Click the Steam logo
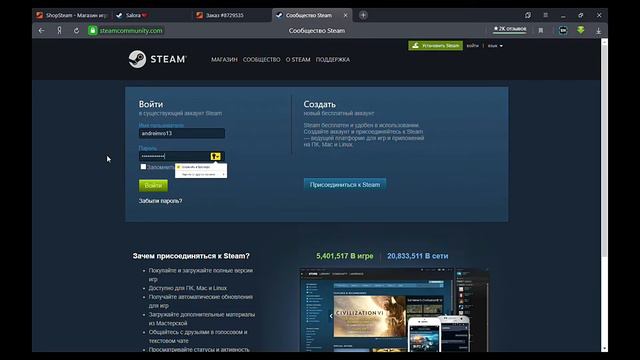The image size is (640, 360). [158, 59]
